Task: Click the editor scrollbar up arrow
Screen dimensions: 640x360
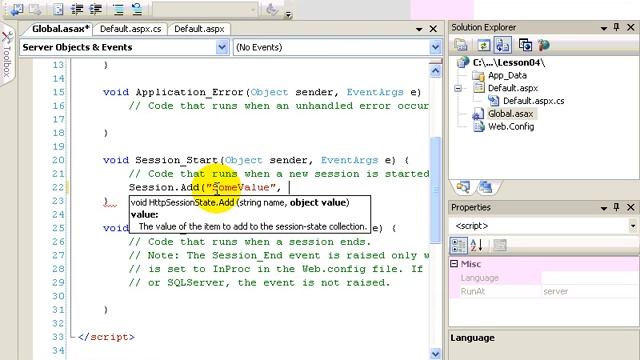Action: point(436,71)
